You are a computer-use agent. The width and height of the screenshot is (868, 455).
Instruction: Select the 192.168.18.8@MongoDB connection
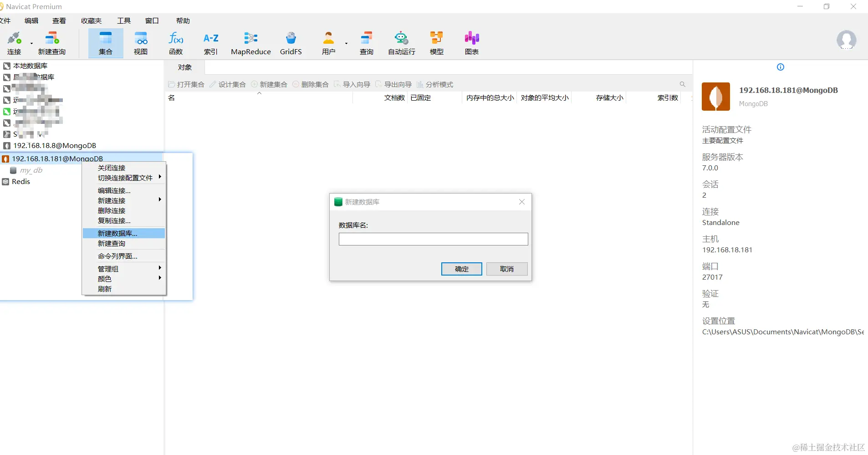(55, 145)
